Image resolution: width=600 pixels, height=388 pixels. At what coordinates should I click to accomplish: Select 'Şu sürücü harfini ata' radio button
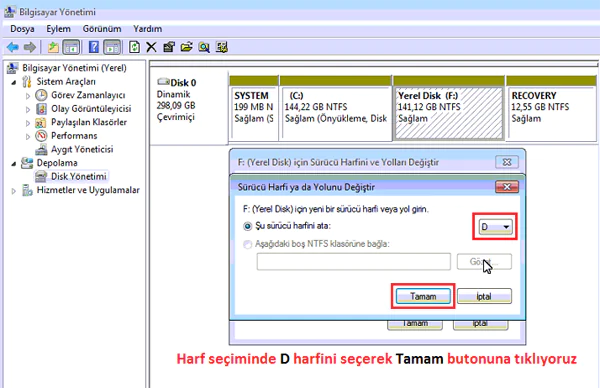click(248, 226)
